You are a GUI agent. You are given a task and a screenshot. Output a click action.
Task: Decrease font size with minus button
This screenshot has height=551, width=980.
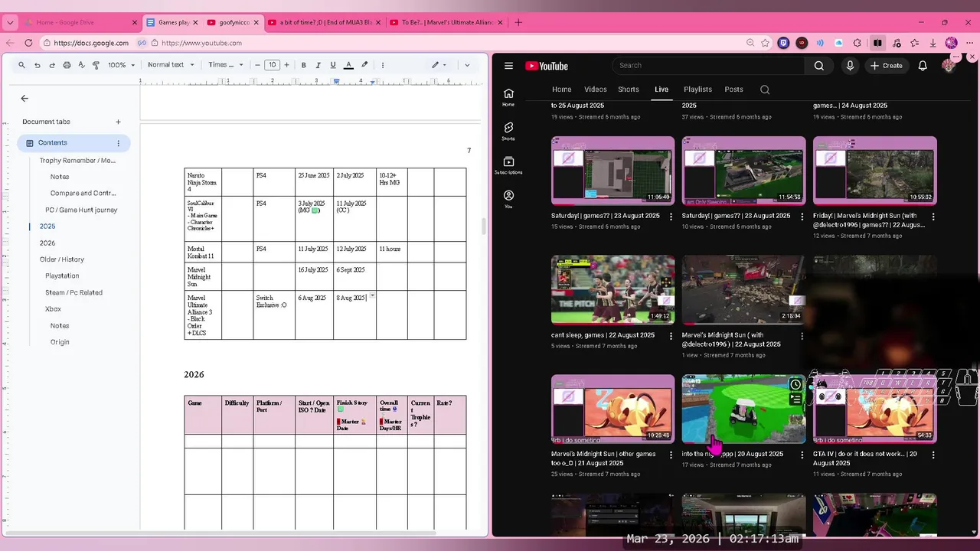(x=257, y=65)
